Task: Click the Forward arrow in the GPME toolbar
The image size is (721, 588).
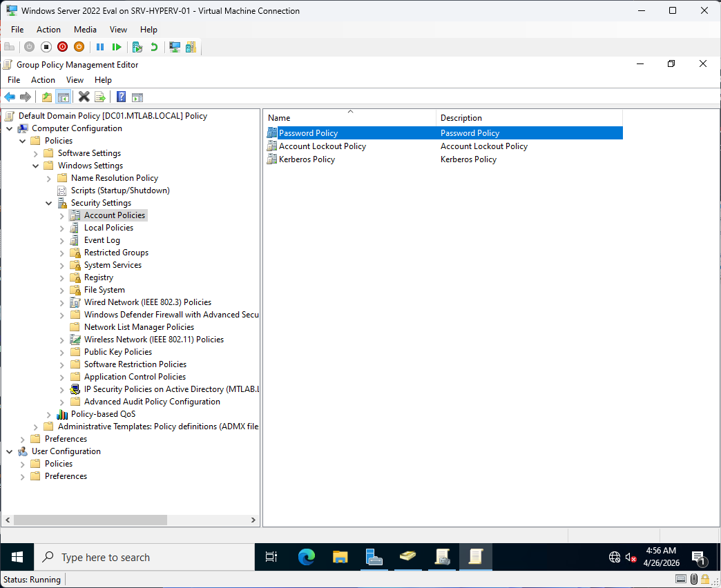Action: [26, 97]
